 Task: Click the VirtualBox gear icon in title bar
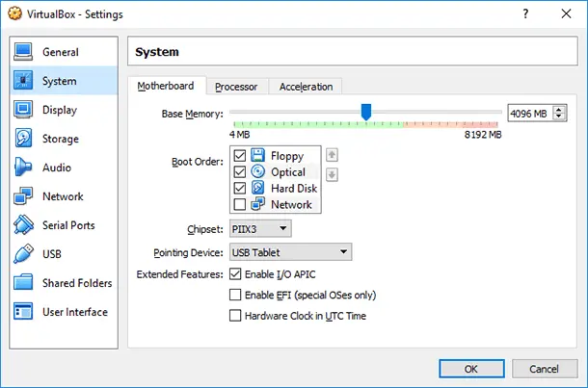coord(15,13)
